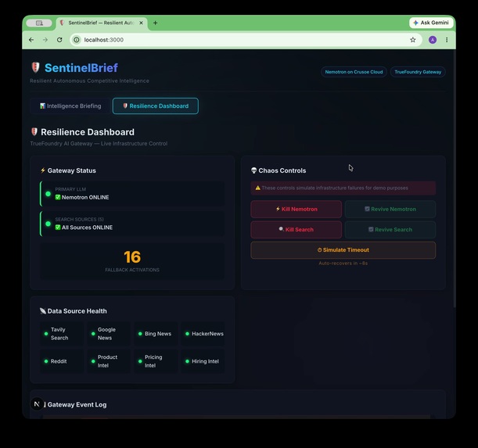Click the TrueFoundry Gateway badge

pyautogui.click(x=418, y=72)
